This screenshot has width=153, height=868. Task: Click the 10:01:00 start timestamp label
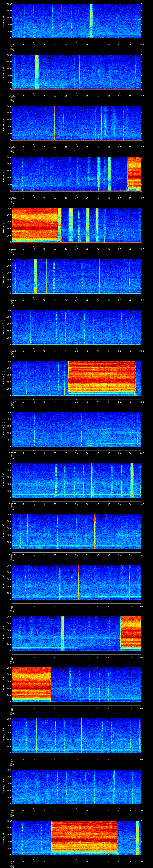12,44
